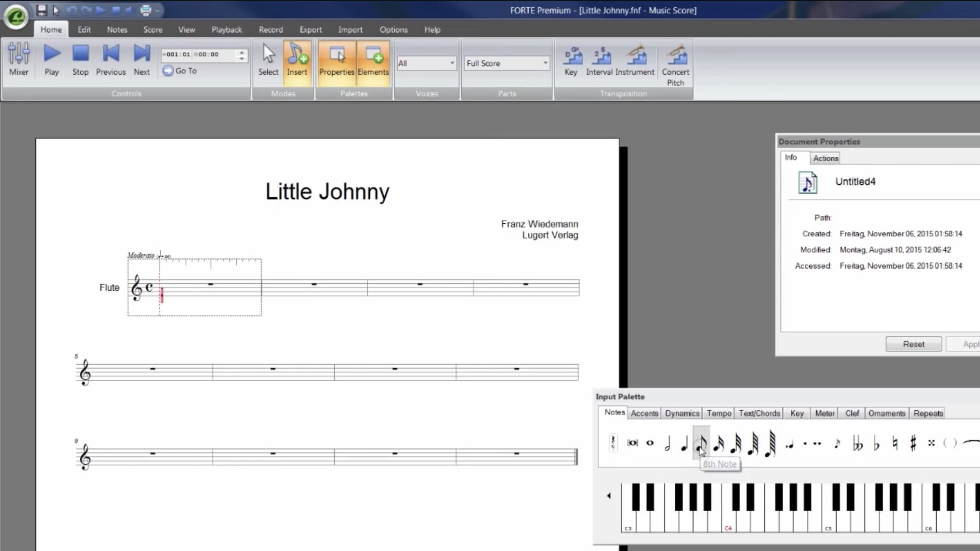Expand the print button dropdown arrow

[x=156, y=10]
